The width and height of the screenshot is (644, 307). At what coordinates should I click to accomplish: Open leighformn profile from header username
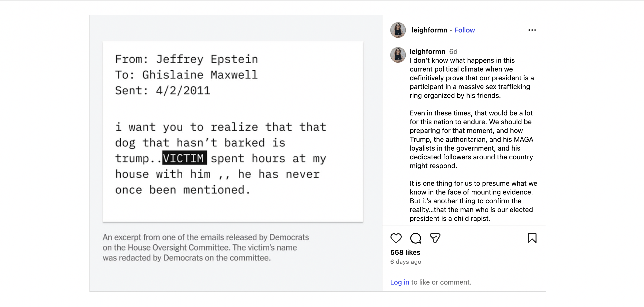[429, 30]
